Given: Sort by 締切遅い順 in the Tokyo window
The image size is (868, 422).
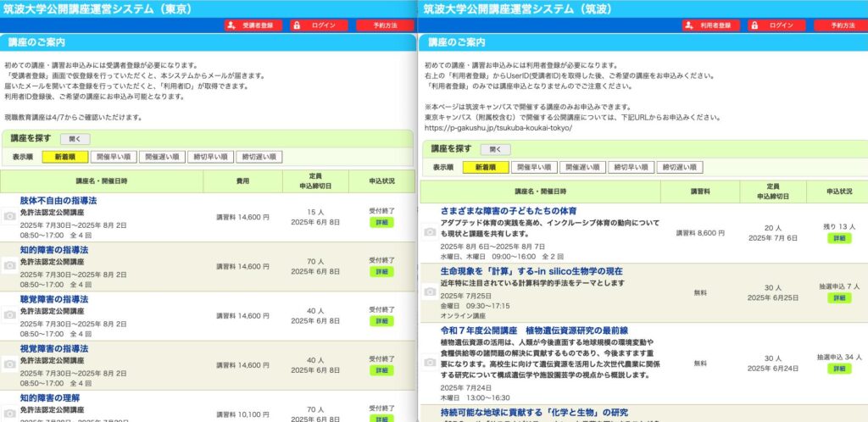Looking at the screenshot, I should 259,157.
